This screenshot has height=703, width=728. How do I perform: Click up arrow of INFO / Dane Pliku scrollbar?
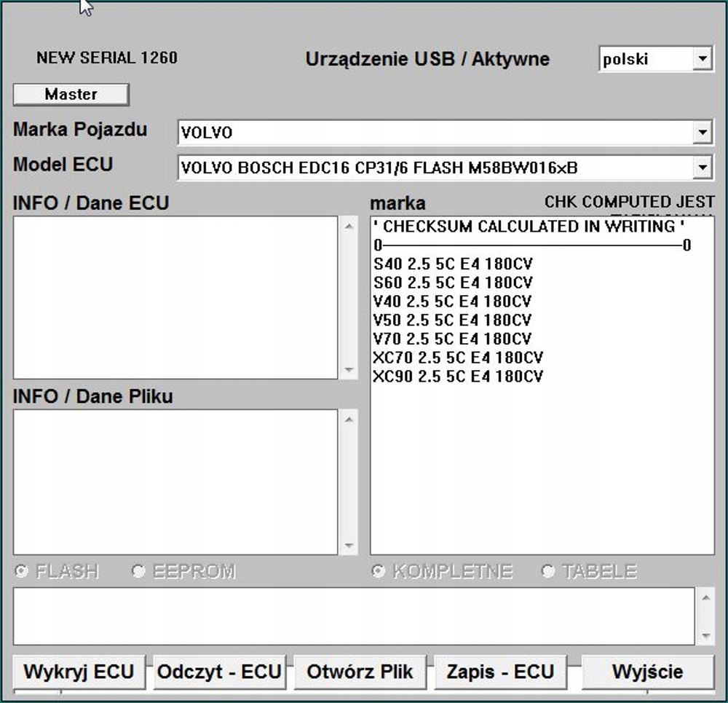tap(349, 420)
